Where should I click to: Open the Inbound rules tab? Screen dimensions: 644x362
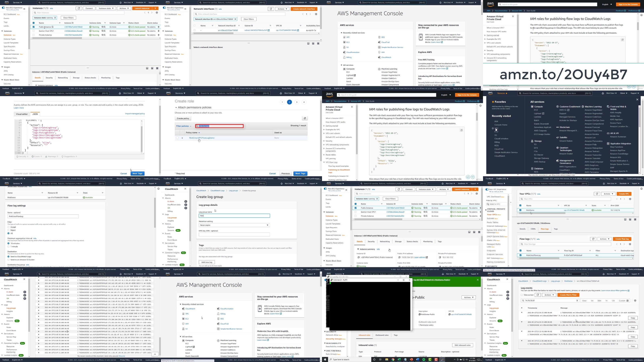(364, 335)
